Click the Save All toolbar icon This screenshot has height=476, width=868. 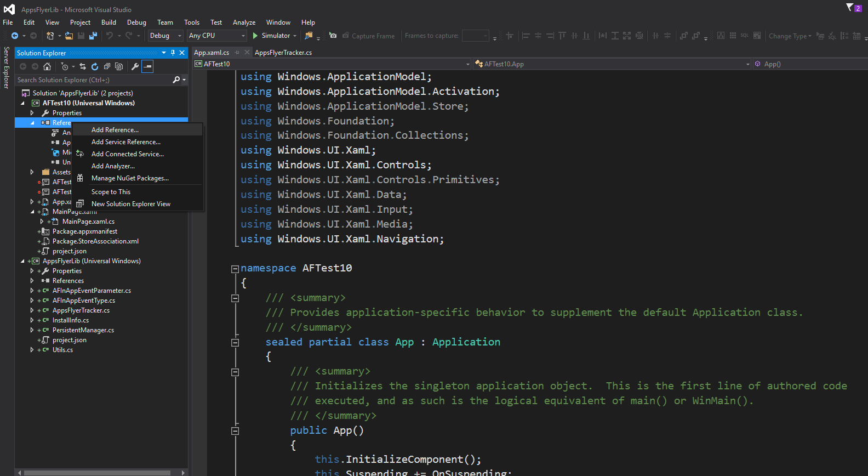coord(93,36)
